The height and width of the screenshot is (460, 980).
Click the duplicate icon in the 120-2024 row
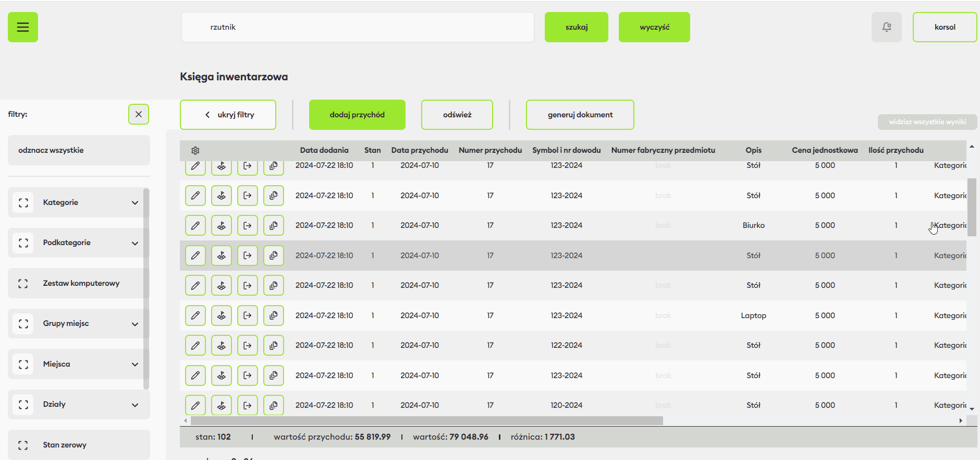click(274, 405)
